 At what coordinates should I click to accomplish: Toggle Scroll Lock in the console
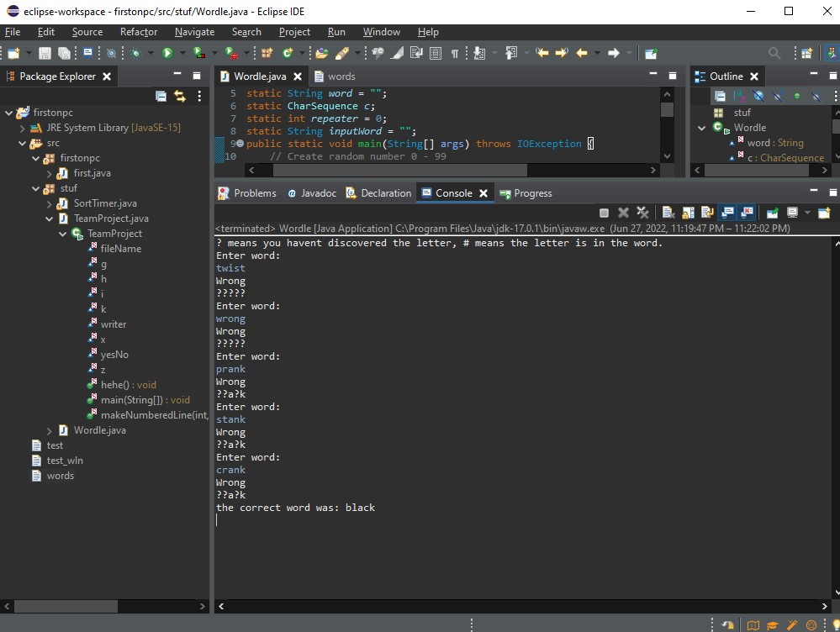point(689,213)
